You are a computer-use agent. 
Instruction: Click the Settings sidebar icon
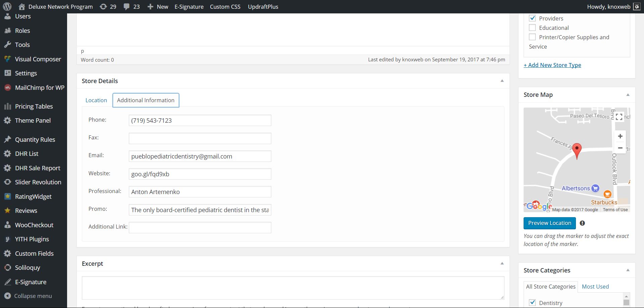(x=7, y=73)
